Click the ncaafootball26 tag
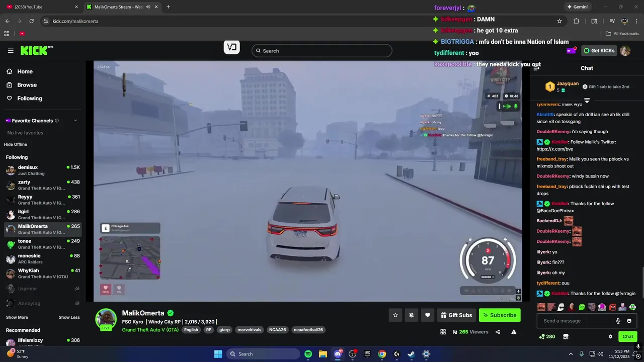This screenshot has height=362, width=644. tap(308, 330)
